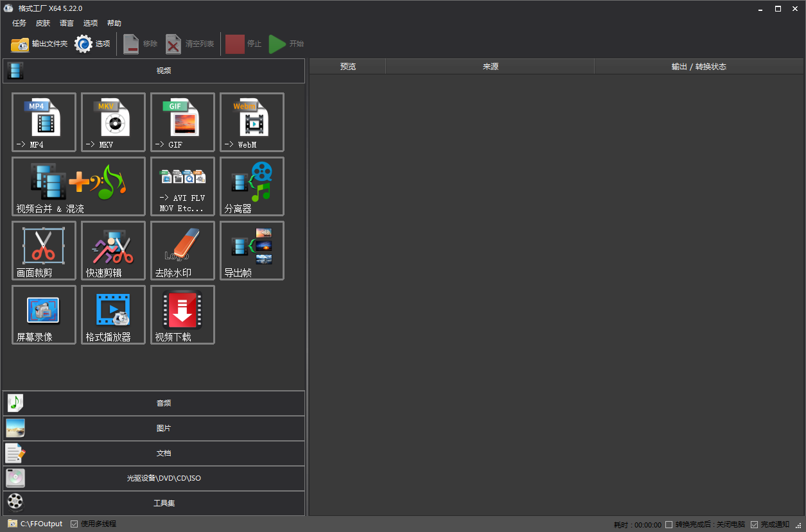Open 去除水印 watermark remover
This screenshot has height=532, width=806.
pos(182,250)
